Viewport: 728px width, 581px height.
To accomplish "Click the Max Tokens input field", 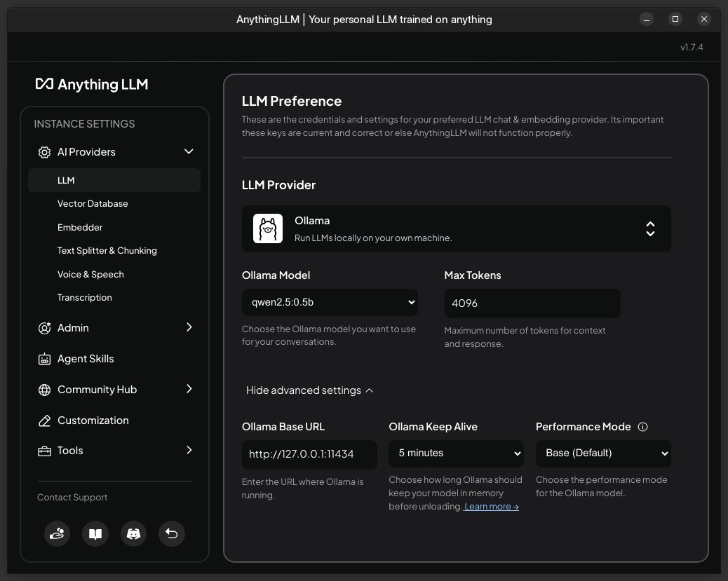I will [532, 303].
